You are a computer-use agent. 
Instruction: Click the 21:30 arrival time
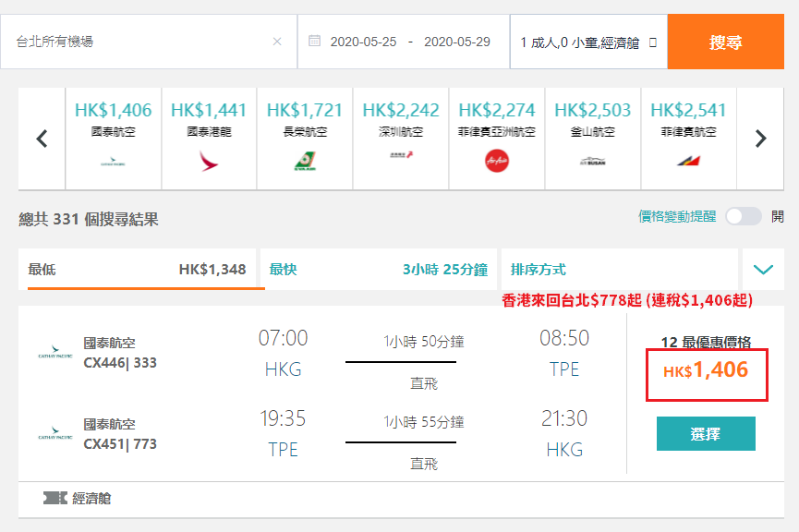point(564,418)
